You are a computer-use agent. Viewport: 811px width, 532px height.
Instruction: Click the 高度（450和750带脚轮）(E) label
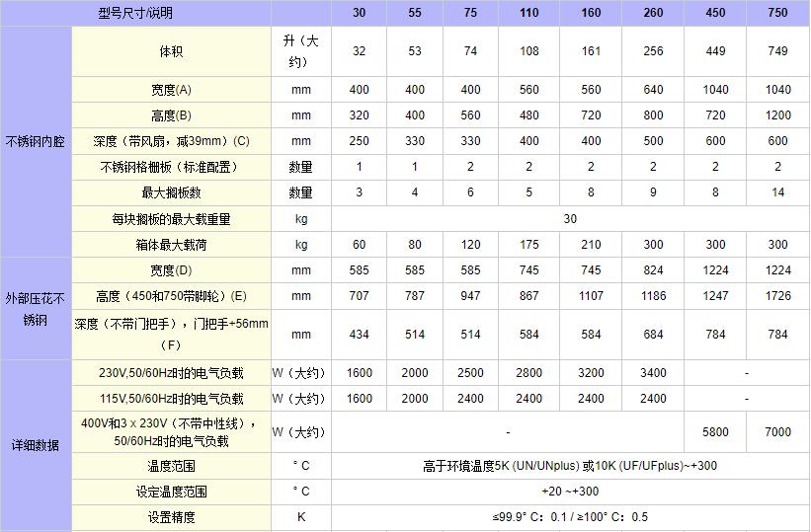pos(171,296)
